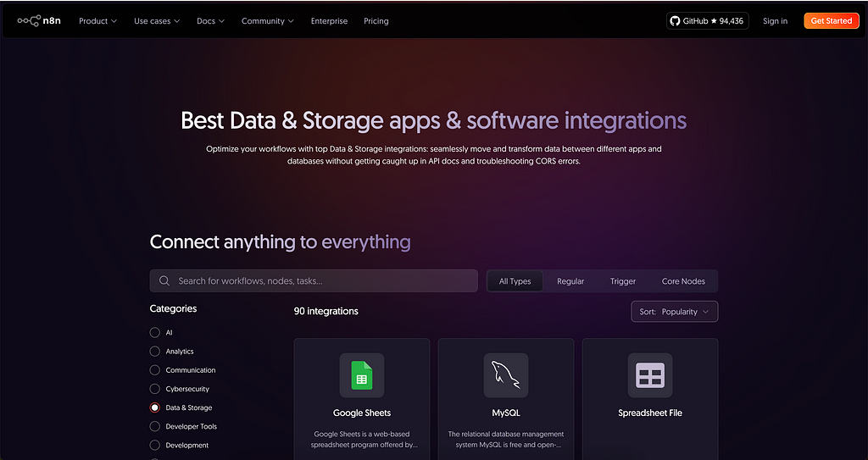Open the Enterprise page

click(330, 21)
